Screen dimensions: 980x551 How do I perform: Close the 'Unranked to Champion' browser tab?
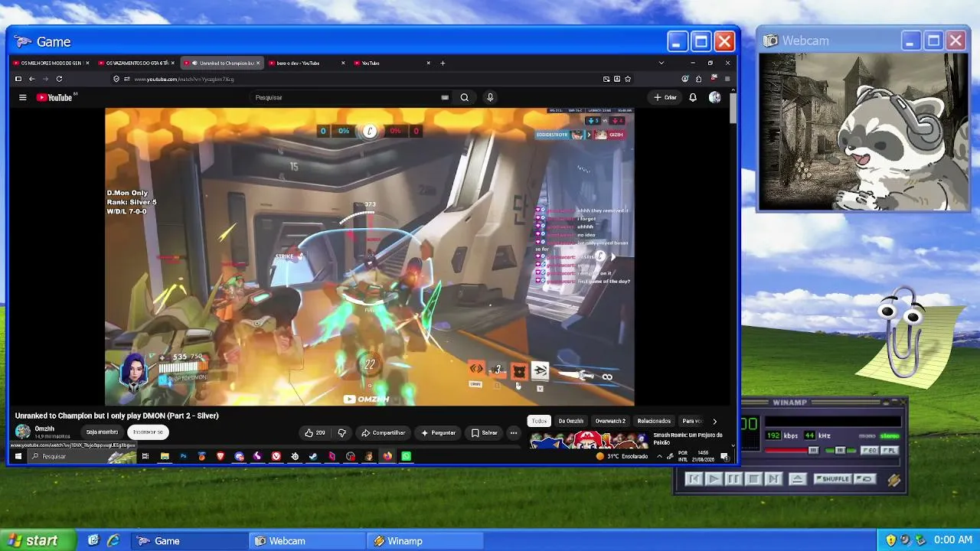click(258, 63)
